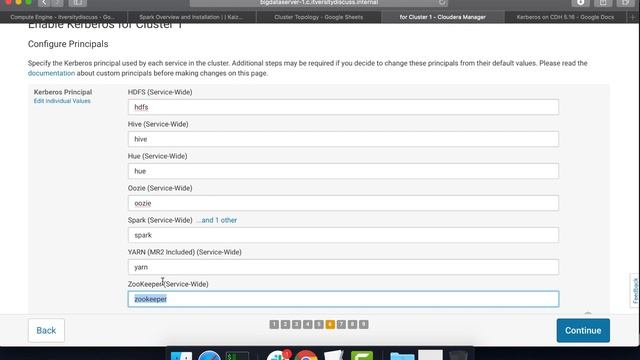The height and width of the screenshot is (360, 640).
Task: Open the Safari downloads icon
Action: (580, 3)
